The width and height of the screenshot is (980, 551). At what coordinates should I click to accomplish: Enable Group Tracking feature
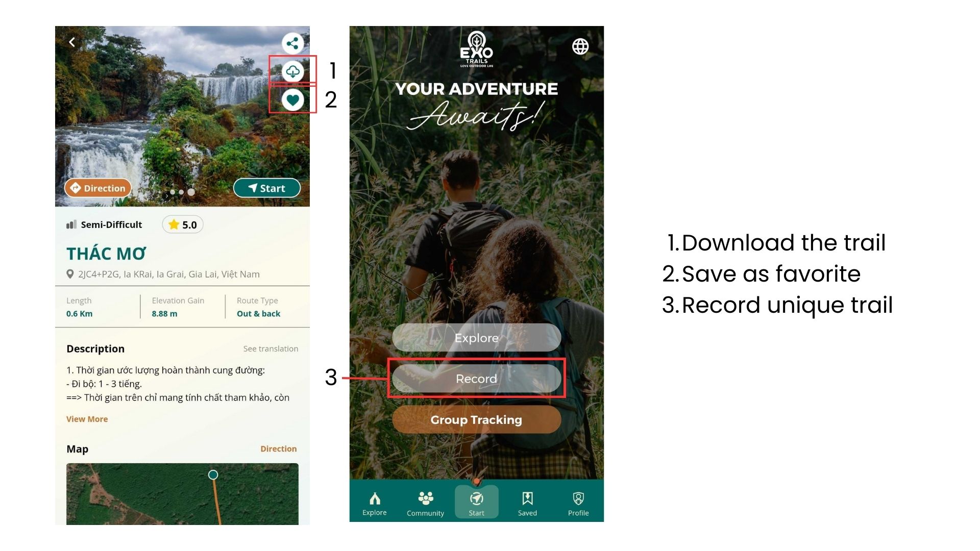(x=477, y=420)
